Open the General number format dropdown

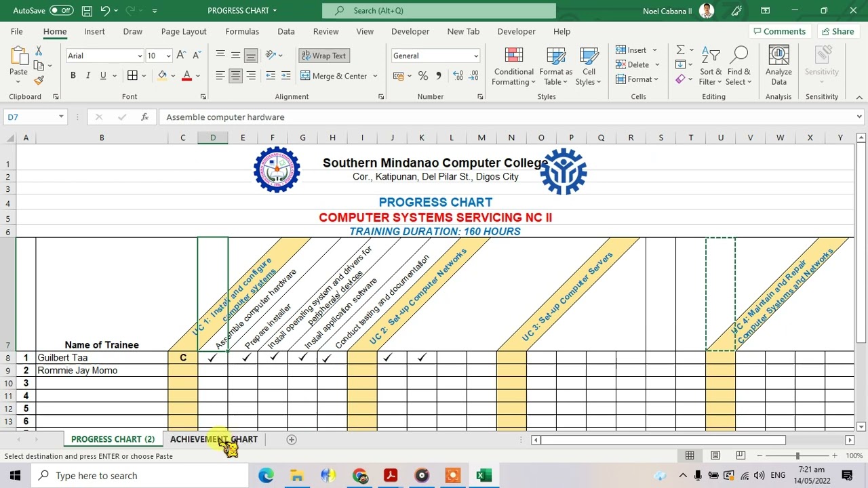(475, 56)
